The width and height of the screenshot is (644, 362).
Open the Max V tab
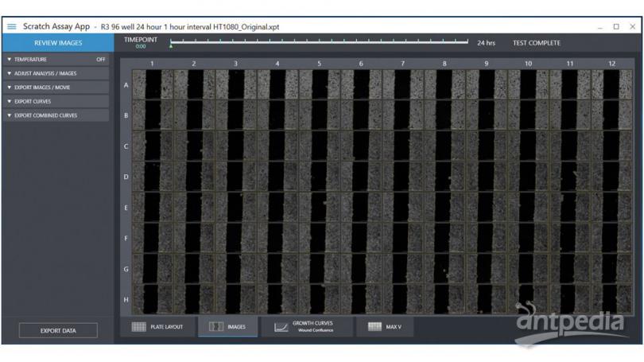point(385,327)
